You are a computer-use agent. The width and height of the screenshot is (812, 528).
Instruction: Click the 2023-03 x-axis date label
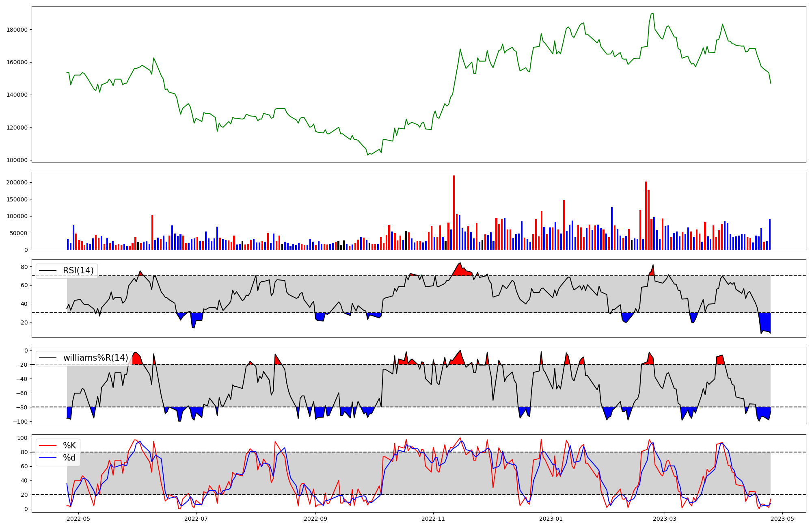665,519
